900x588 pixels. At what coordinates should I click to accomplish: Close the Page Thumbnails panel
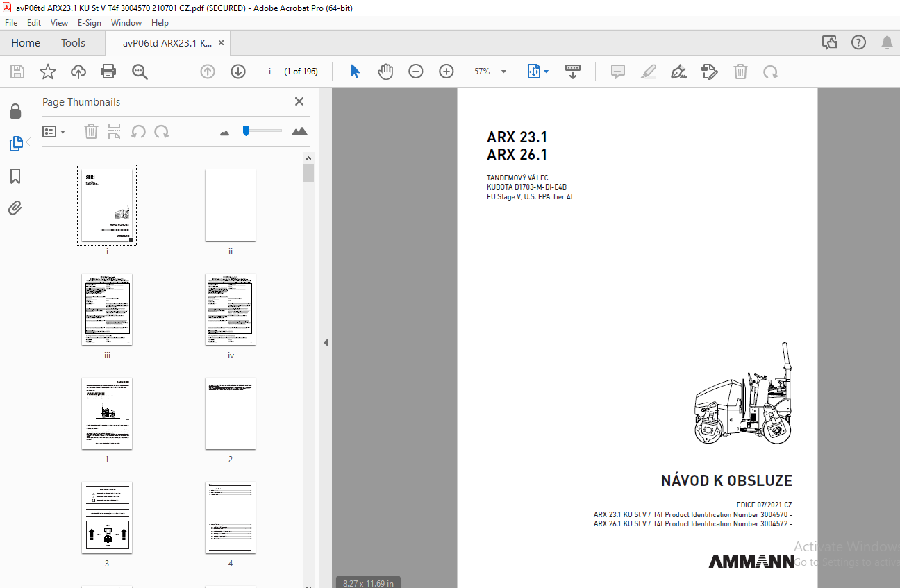(x=299, y=101)
